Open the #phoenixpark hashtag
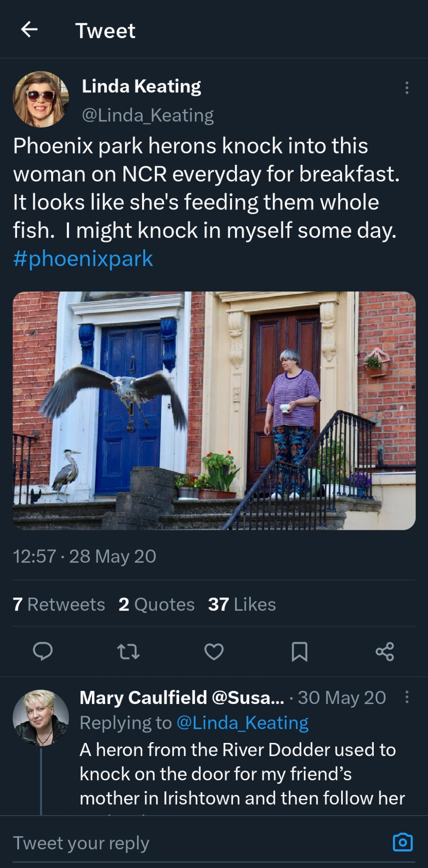 pos(83,259)
